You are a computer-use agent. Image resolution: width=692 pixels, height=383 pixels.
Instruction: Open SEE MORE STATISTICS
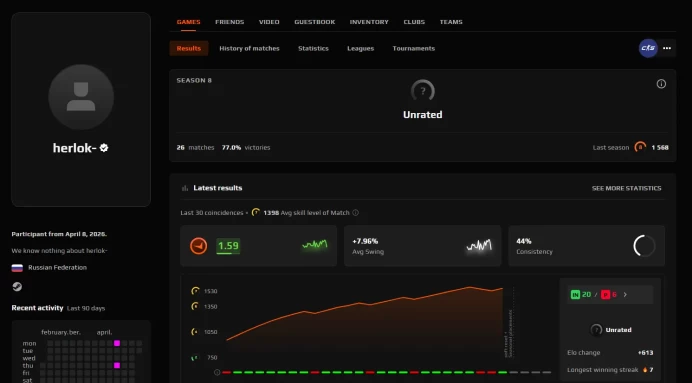point(626,188)
